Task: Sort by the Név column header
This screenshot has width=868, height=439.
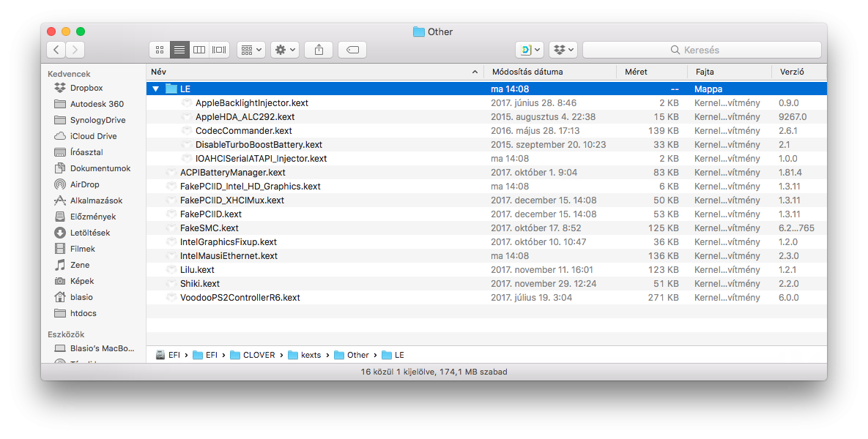Action: tap(315, 72)
